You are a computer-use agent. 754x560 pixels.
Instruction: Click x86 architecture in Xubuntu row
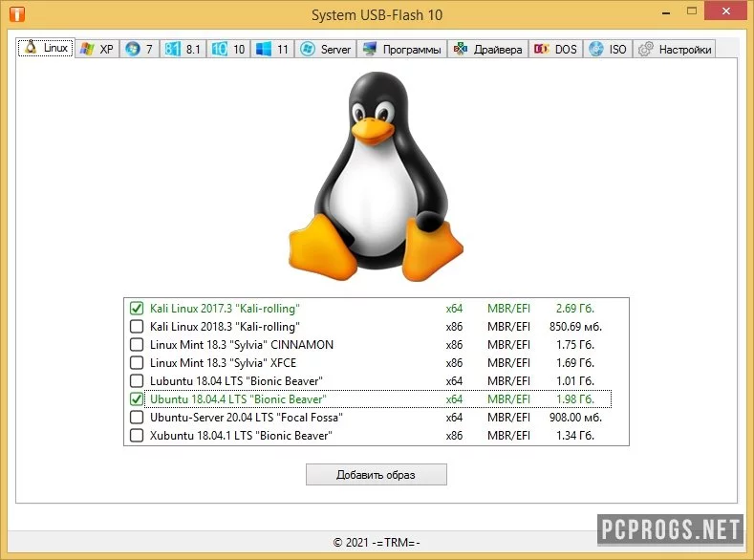click(454, 435)
